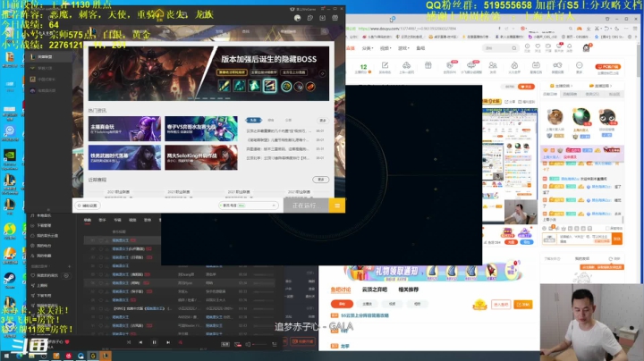Open the Windows Start button
Viewport: 644px width, 361px height.
[x=5, y=356]
